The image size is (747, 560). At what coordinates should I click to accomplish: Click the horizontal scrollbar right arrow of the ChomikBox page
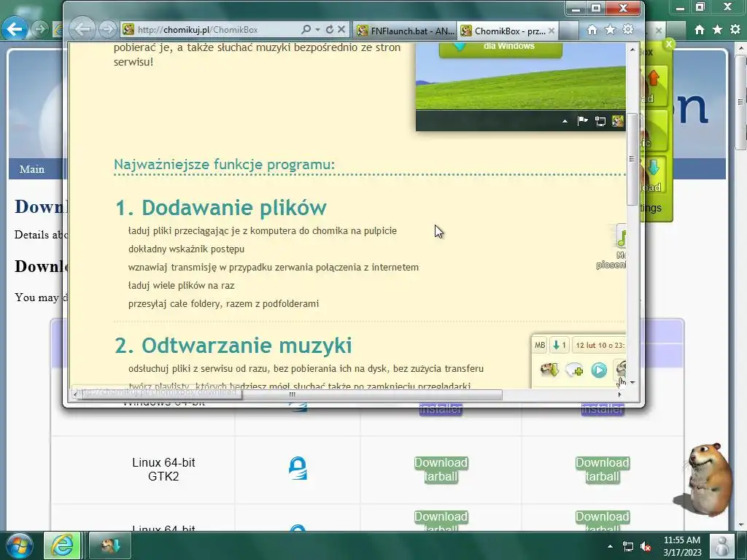point(619,394)
